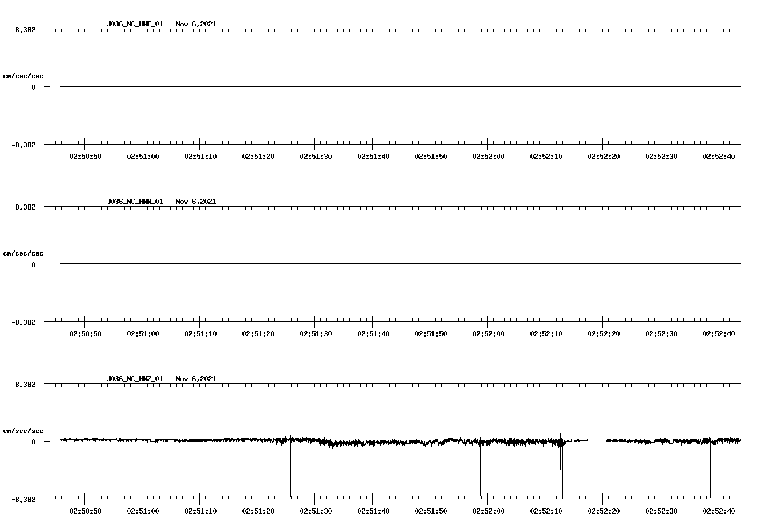Click 02:52:20 time label under HNZ plot

tap(603, 511)
